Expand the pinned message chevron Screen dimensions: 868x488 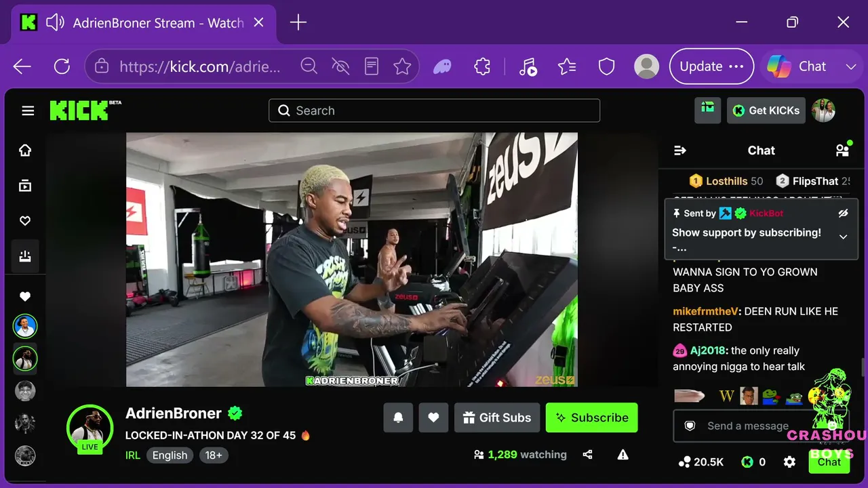(x=843, y=237)
